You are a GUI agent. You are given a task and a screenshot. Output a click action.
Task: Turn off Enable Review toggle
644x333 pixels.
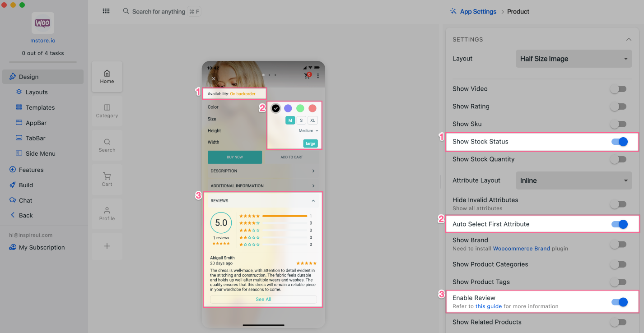619,302
